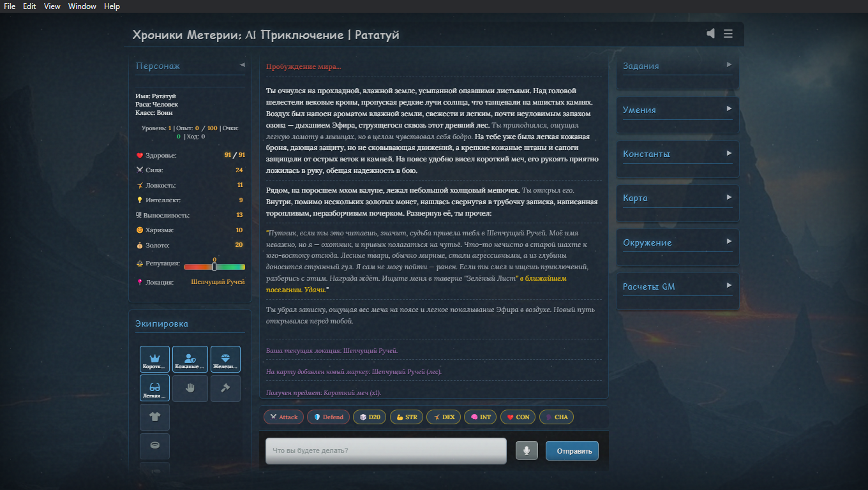Select the hammer equipment slot
This screenshot has height=490, width=868.
point(225,388)
